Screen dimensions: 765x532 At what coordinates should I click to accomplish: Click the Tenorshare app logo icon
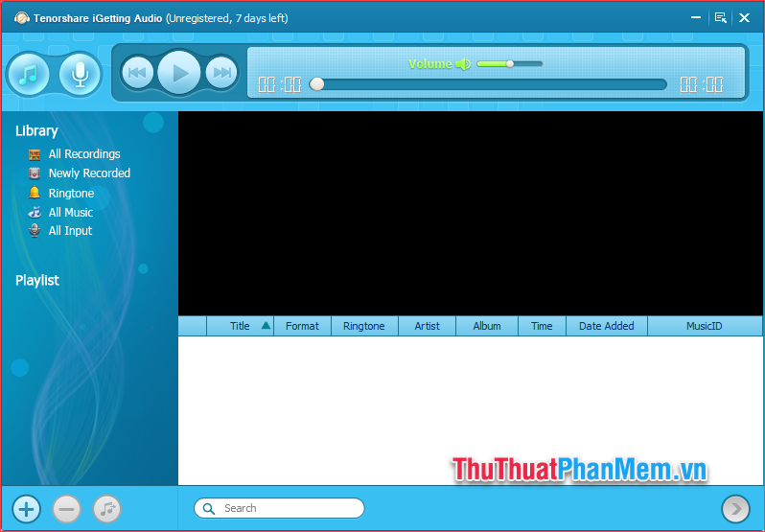pos(21,18)
